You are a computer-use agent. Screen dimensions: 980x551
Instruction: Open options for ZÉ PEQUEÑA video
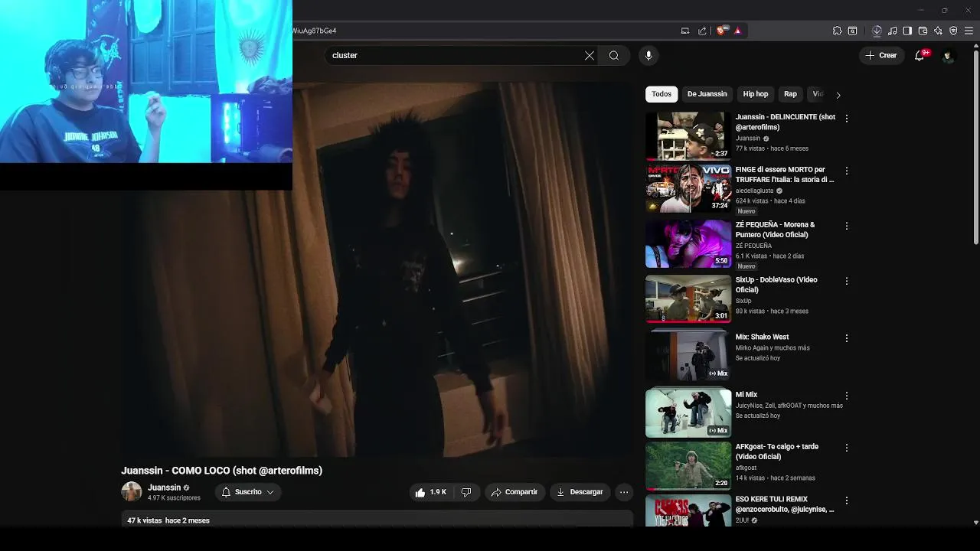pyautogui.click(x=846, y=226)
